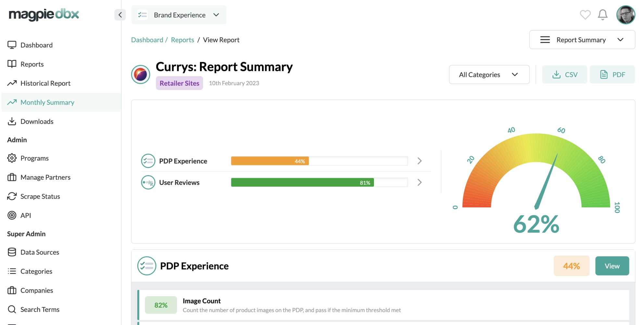Click the Downloads arrow icon in sidebar
644x325 pixels.
[12, 121]
